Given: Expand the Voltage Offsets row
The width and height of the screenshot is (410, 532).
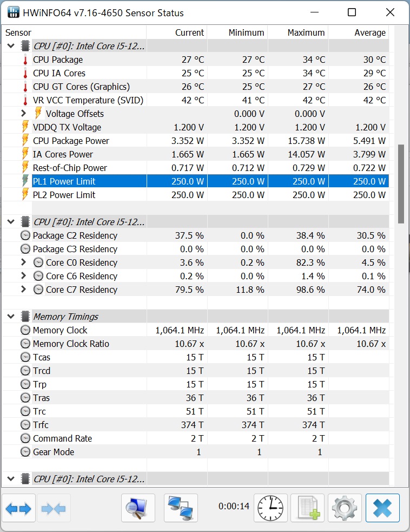Looking at the screenshot, I should pyautogui.click(x=23, y=114).
